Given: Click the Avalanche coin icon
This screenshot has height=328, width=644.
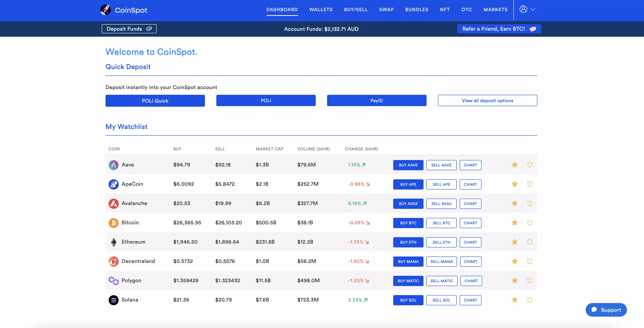Looking at the screenshot, I should pos(113,204).
